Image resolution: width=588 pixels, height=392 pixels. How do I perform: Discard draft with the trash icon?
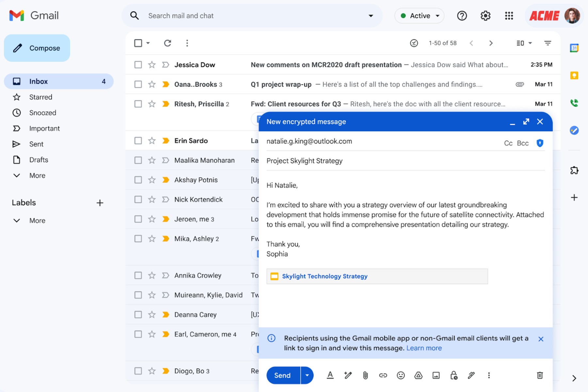tap(540, 375)
